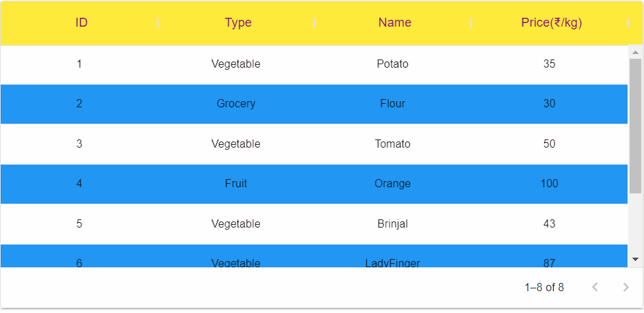Click the Grocery type cell
Image resolution: width=644 pixels, height=313 pixels.
tap(235, 104)
